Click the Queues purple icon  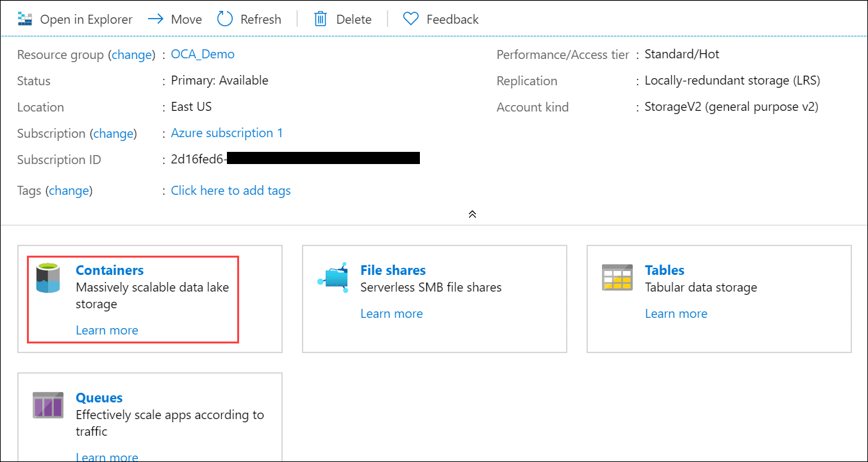coord(48,406)
